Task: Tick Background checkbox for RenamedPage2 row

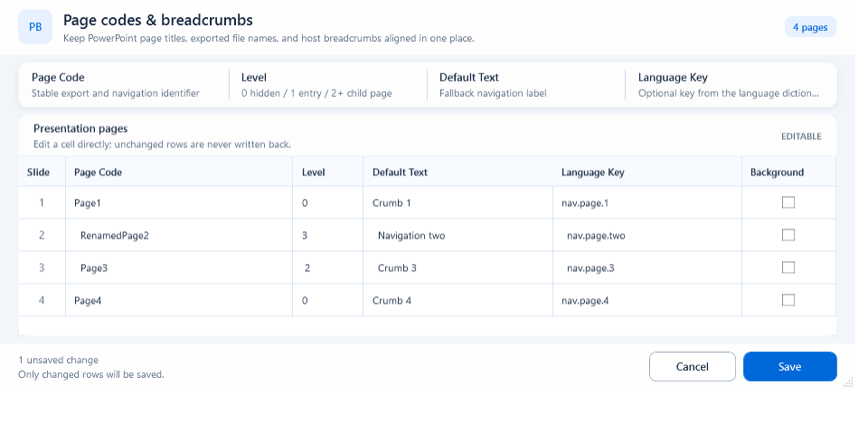Action: pyautogui.click(x=788, y=235)
